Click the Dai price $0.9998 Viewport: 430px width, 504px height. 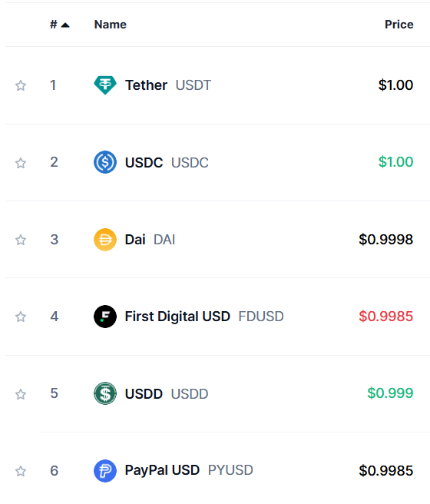pyautogui.click(x=385, y=240)
